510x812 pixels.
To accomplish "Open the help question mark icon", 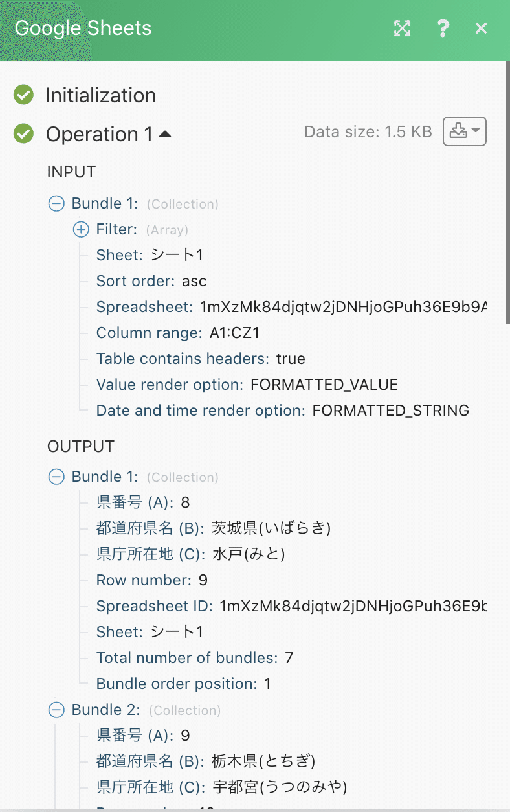I will [x=443, y=28].
